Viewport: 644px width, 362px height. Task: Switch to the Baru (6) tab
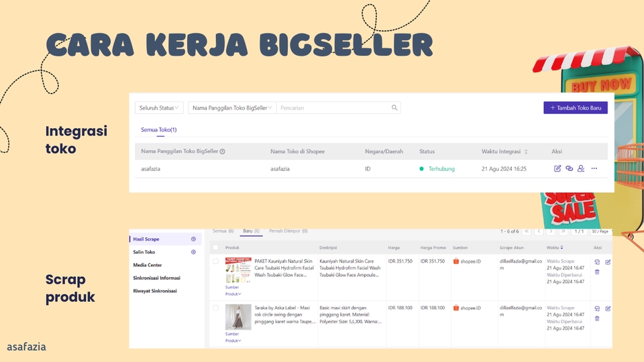coord(251,231)
